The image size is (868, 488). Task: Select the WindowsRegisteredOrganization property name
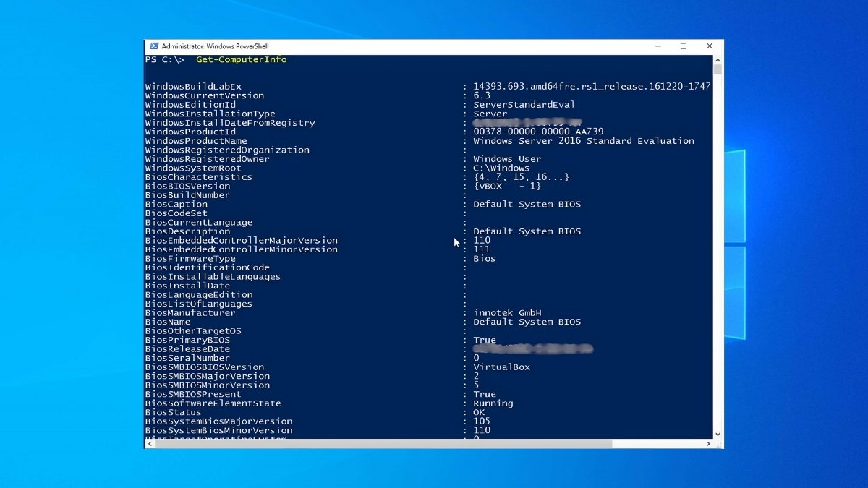(227, 150)
